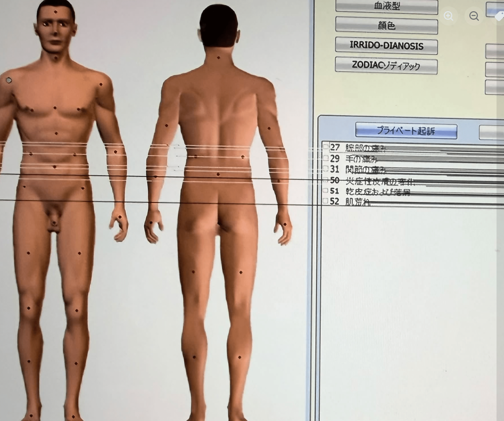Image resolution: width=504 pixels, height=421 pixels.
Task: Select the list text '29 手の痛み'
Action: [353, 159]
